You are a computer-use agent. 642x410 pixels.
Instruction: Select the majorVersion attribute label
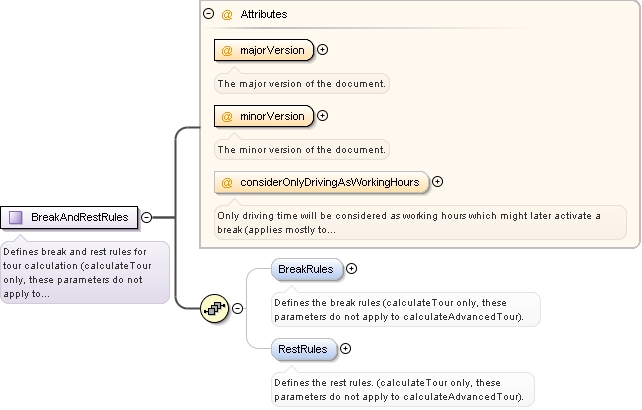pyautogui.click(x=272, y=50)
